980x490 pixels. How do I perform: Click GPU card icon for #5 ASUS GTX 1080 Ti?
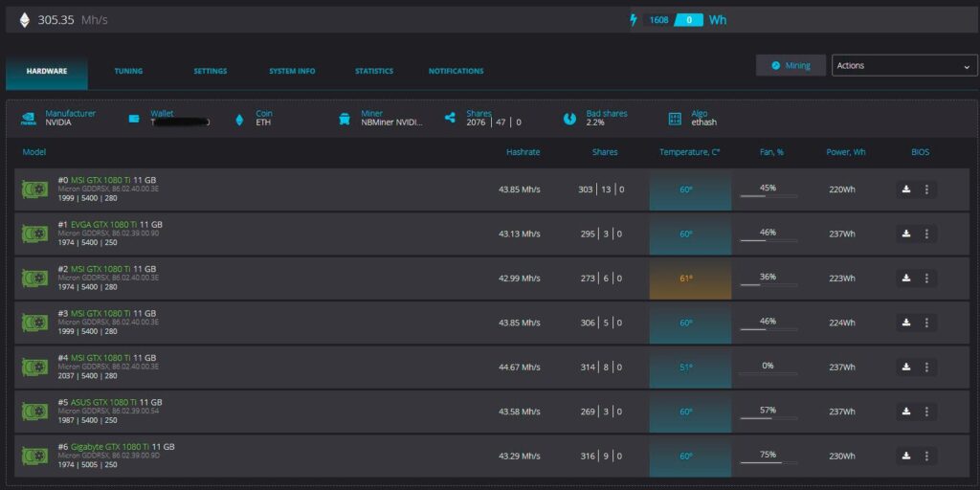[x=35, y=412]
